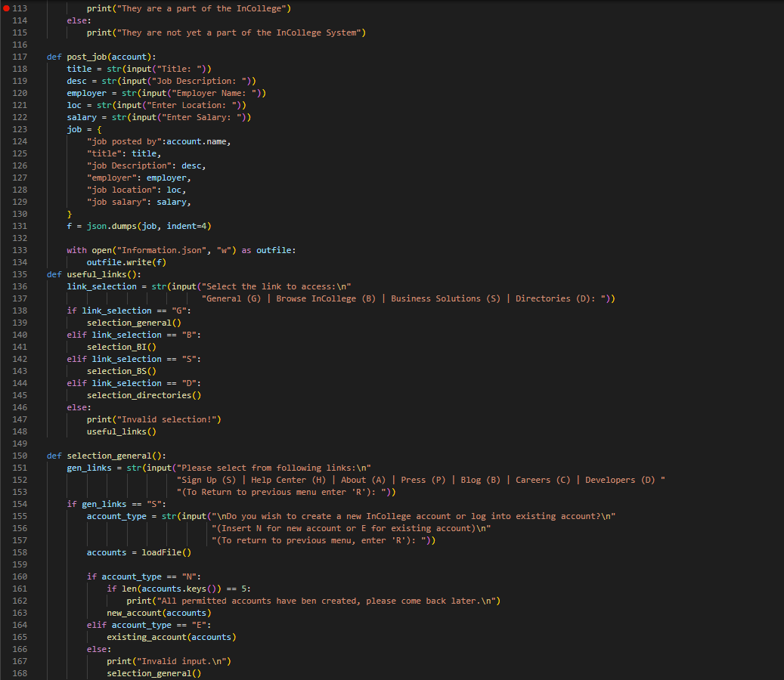784x680 pixels.
Task: Click the 'selection_general()' call on line 139
Action: 134,323
